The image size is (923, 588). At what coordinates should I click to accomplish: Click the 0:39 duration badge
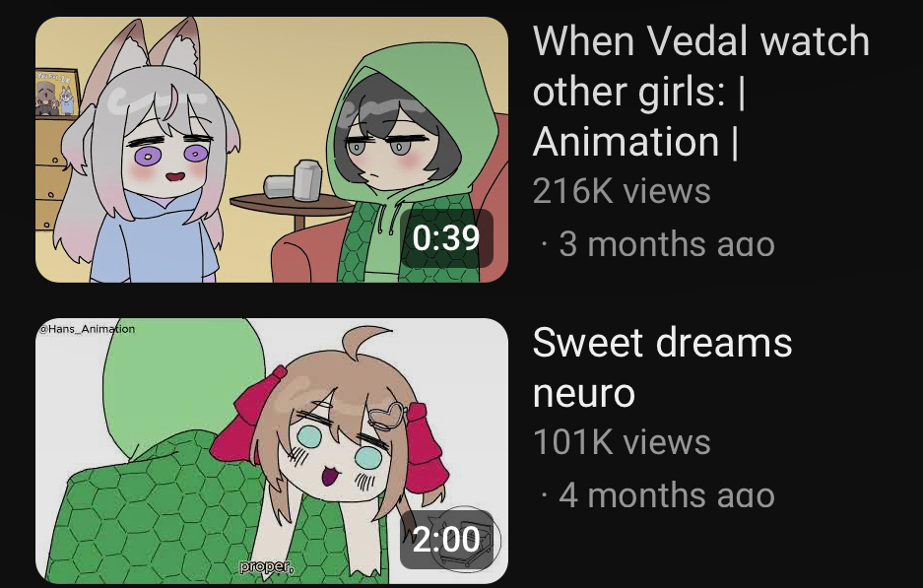click(x=446, y=238)
